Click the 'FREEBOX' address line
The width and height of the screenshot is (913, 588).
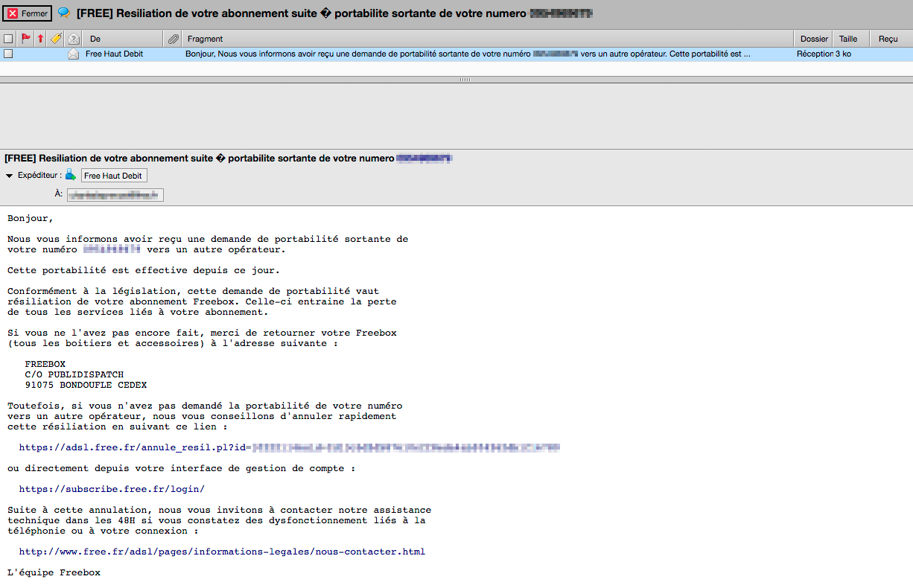(45, 364)
